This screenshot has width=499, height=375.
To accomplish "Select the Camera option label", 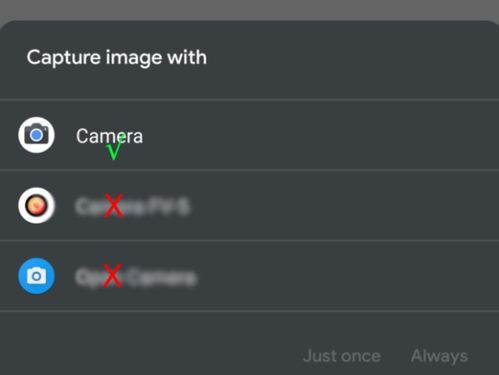I will click(109, 136).
